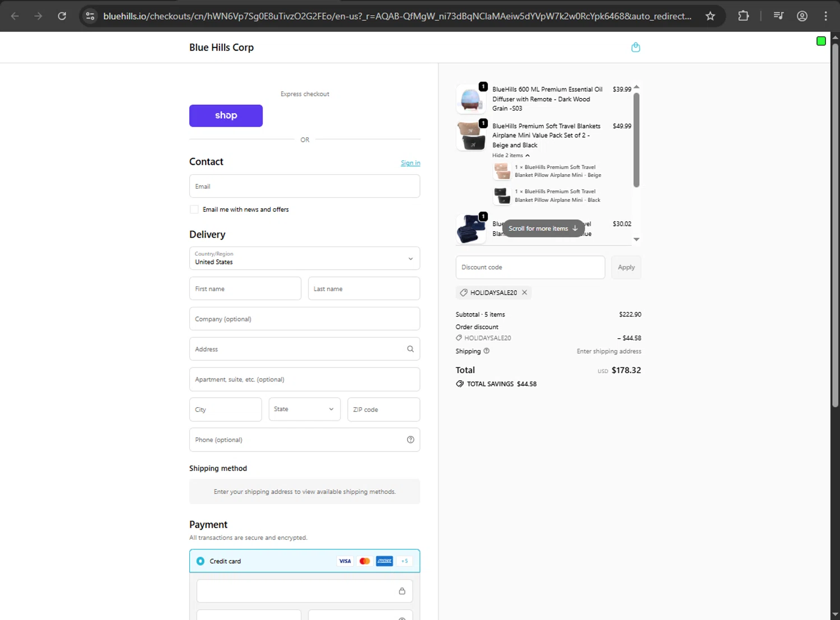
Task: Click the $39.99 diffuser price
Action: click(622, 90)
